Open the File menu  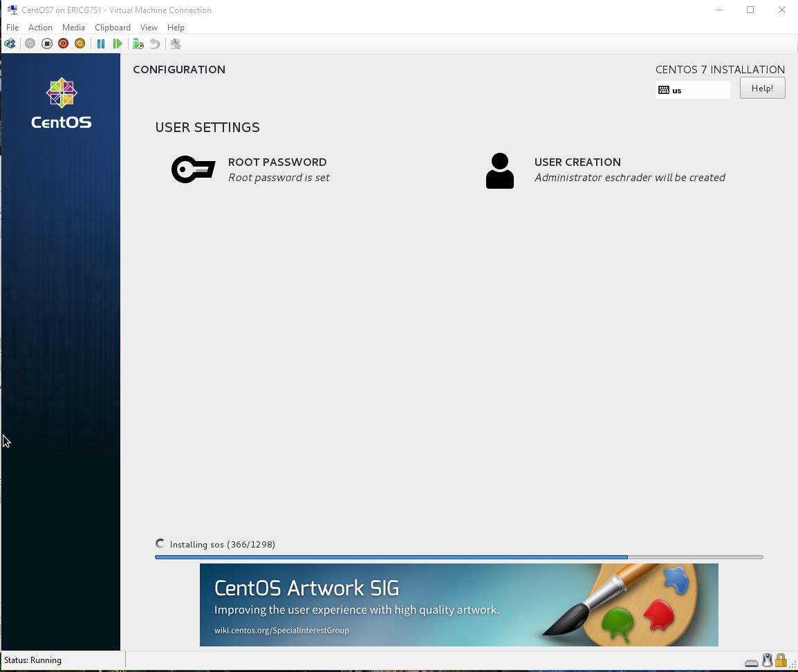(12, 28)
